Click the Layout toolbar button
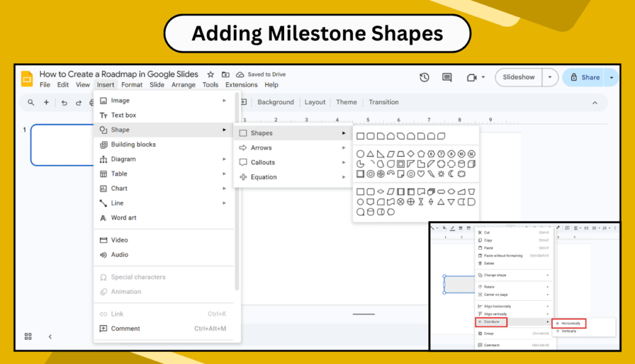635x364 pixels. (314, 102)
